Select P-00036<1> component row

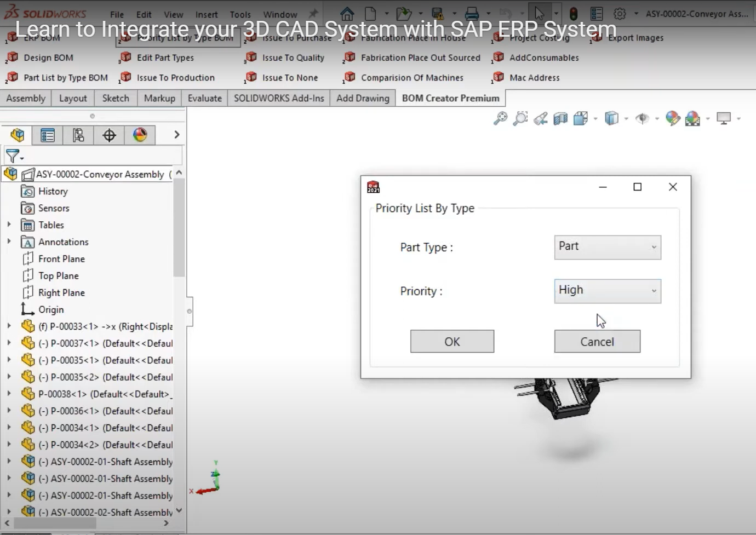[x=97, y=411]
